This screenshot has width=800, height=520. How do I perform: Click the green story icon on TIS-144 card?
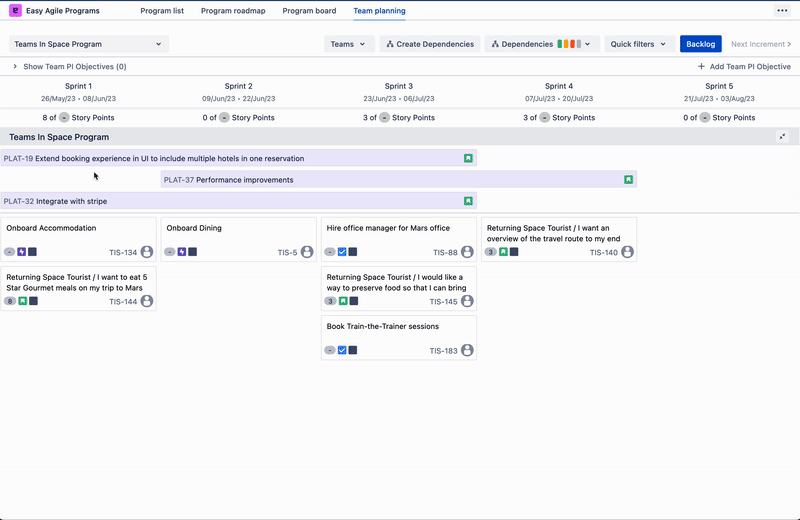point(23,301)
